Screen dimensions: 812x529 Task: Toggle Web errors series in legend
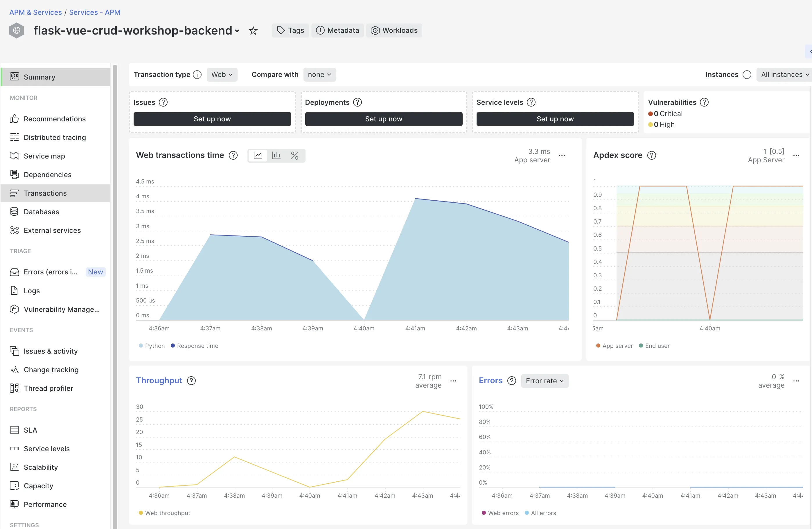pos(500,513)
